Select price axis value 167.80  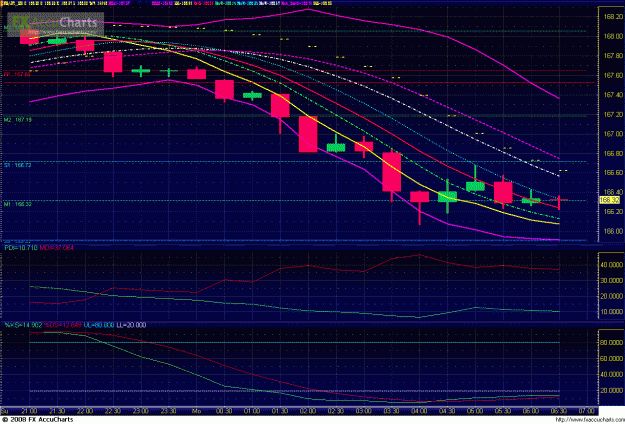click(x=613, y=56)
